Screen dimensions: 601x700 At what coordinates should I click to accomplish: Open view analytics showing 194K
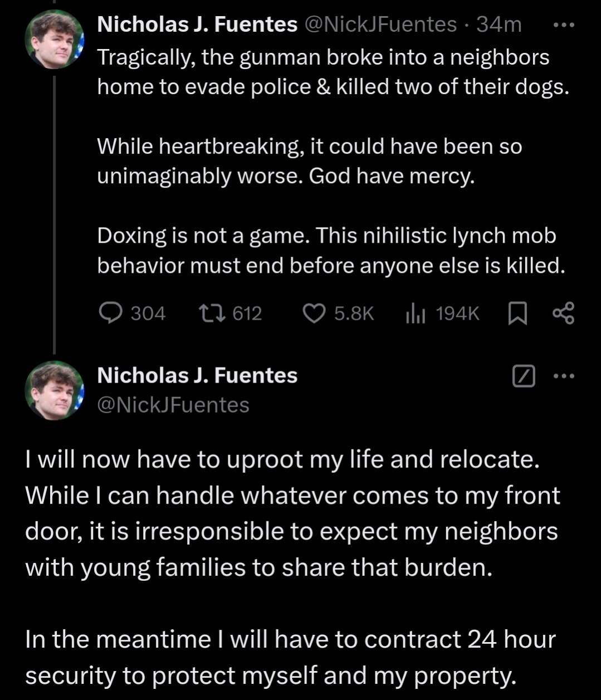[x=415, y=314]
